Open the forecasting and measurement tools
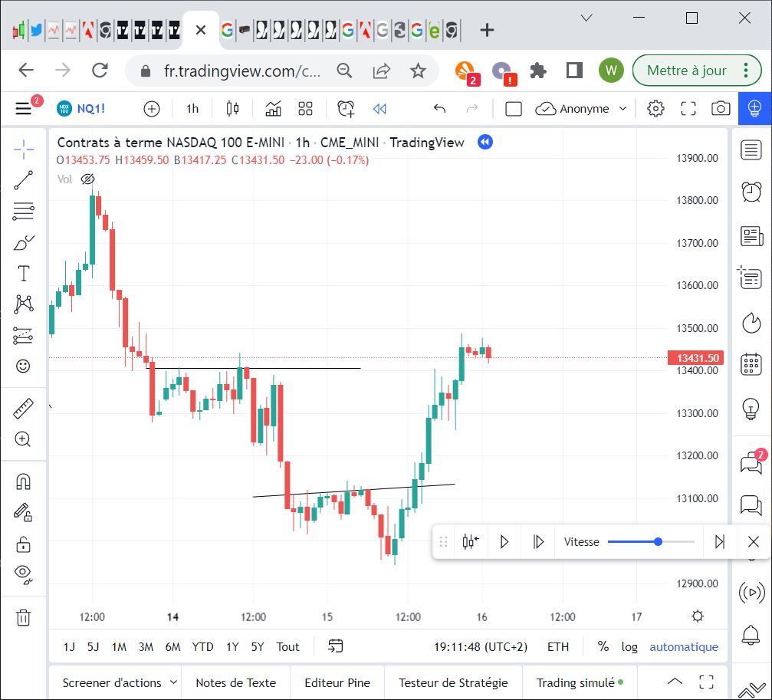Viewport: 772px width, 700px height. [23, 335]
